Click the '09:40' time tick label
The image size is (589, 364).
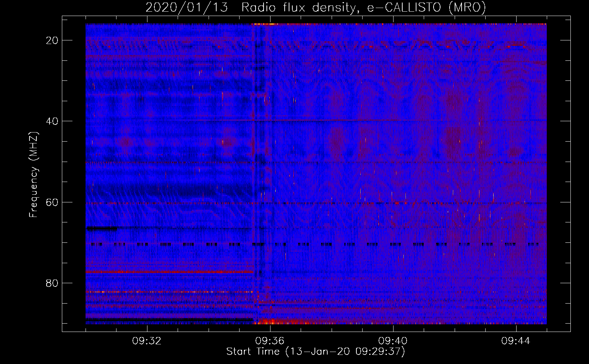(393, 341)
